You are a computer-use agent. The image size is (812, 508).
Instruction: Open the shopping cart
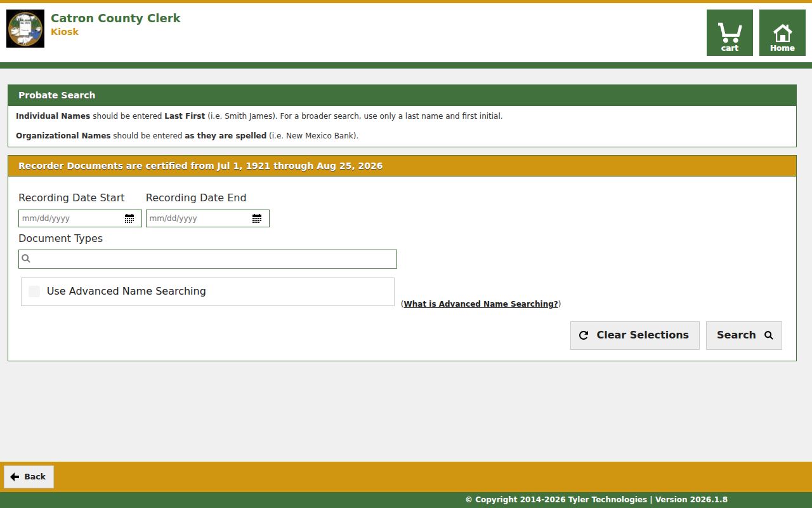coord(730,32)
